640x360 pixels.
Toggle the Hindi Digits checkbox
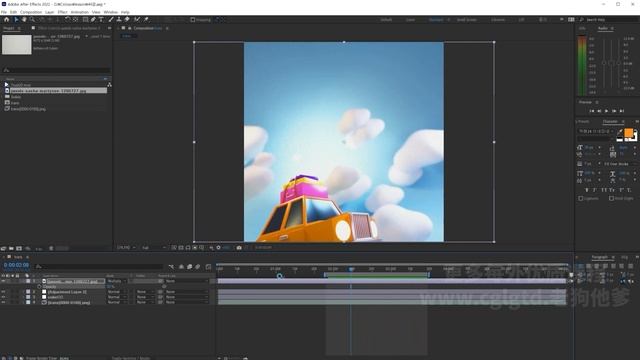pos(611,198)
